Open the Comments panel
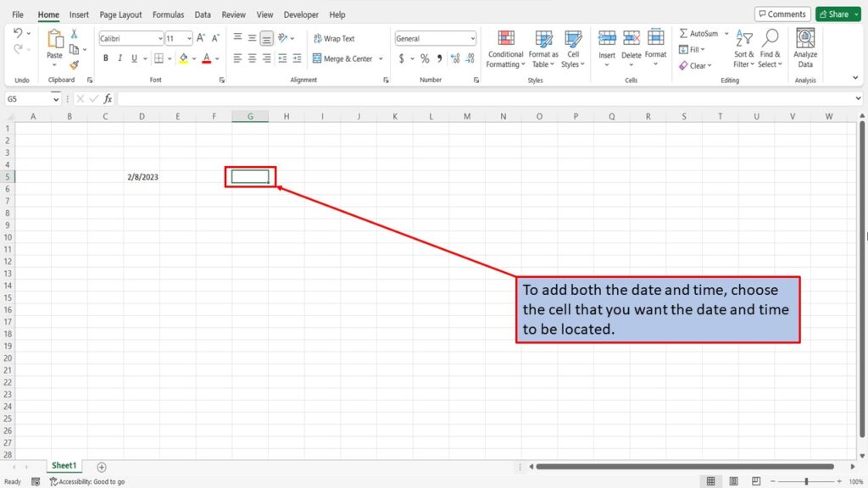Image resolution: width=868 pixels, height=488 pixels. pyautogui.click(x=782, y=14)
